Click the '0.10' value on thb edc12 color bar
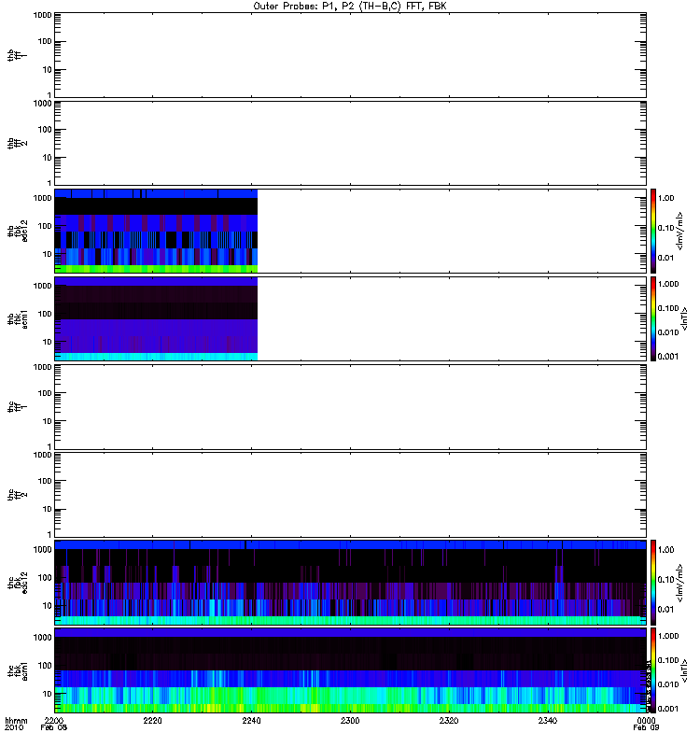Screen dimensions: 700x747 pyautogui.click(x=665, y=228)
